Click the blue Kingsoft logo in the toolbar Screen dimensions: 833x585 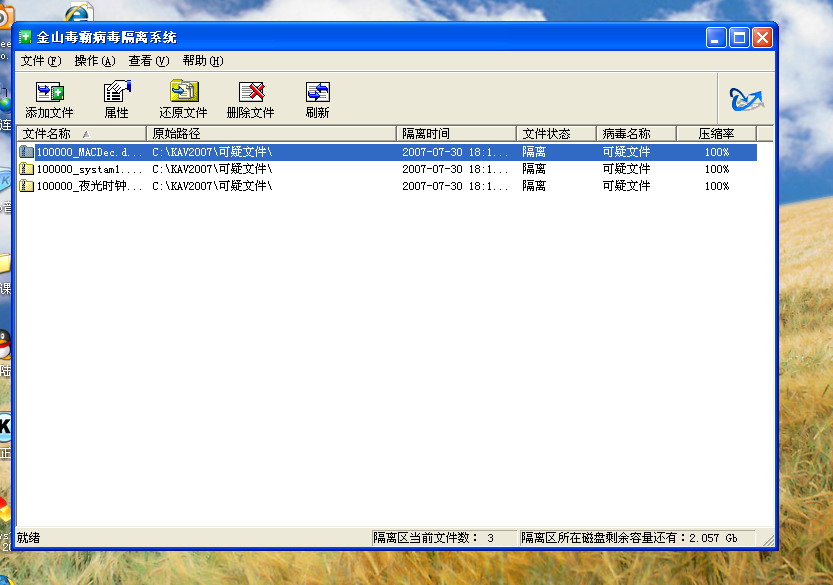point(746,99)
